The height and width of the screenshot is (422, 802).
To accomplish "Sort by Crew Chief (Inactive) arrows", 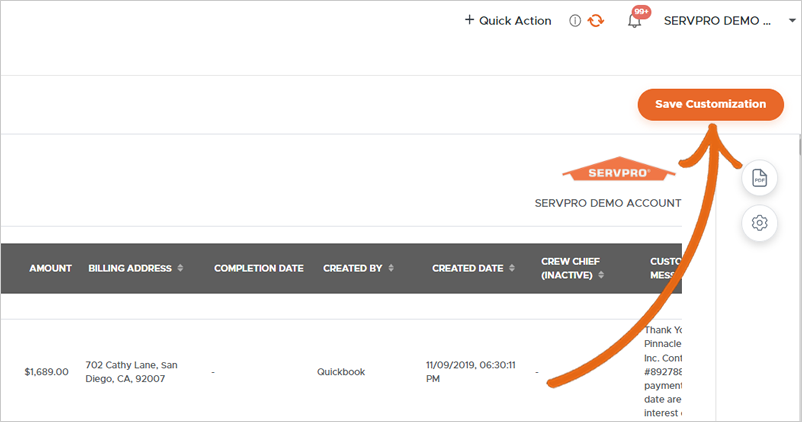I will (603, 276).
